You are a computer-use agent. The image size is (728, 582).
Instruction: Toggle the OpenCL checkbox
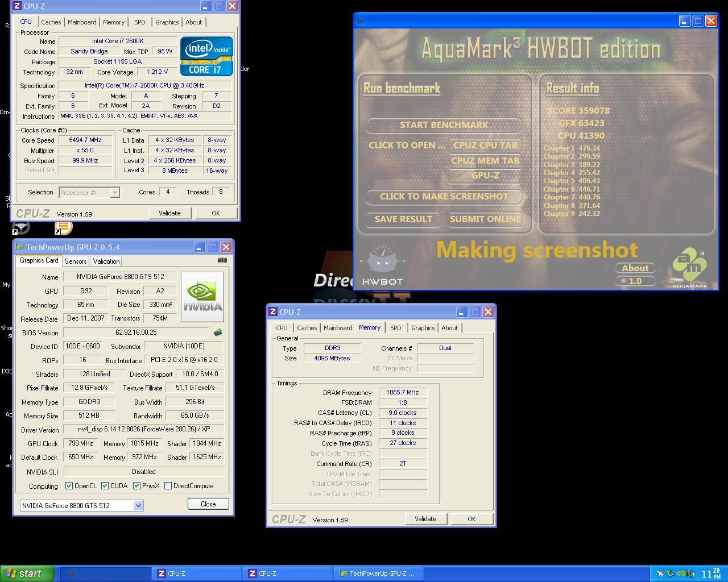(69, 485)
